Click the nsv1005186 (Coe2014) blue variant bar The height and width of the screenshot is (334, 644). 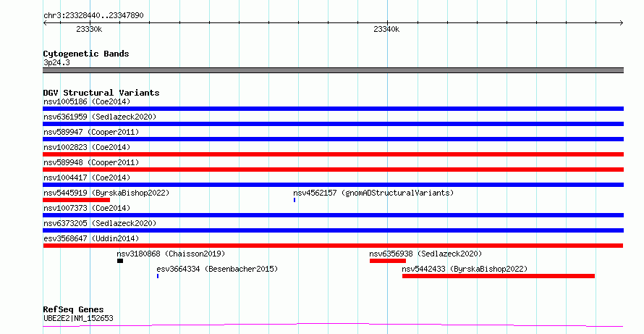(x=333, y=109)
